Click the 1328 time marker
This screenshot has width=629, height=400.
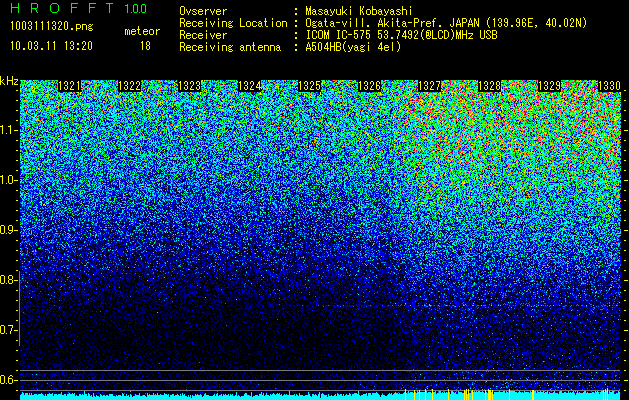(x=489, y=86)
